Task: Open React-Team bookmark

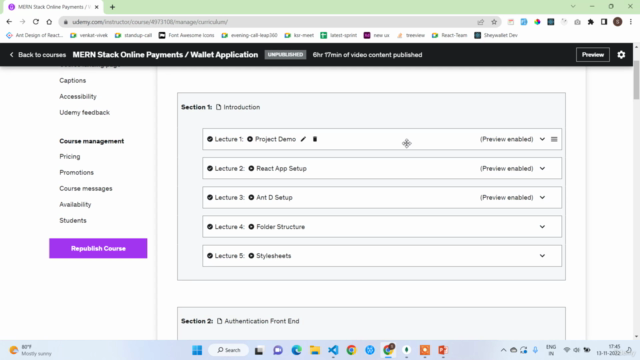Action: tap(449, 35)
